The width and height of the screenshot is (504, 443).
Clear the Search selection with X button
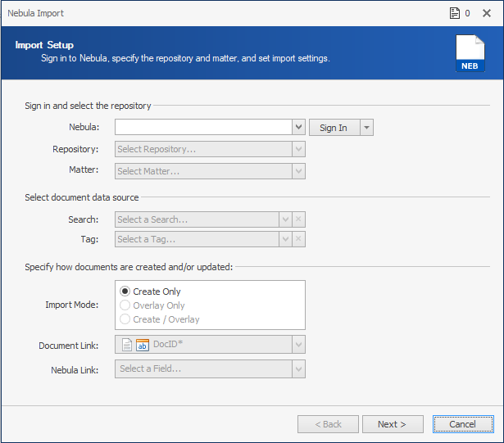pyautogui.click(x=298, y=219)
